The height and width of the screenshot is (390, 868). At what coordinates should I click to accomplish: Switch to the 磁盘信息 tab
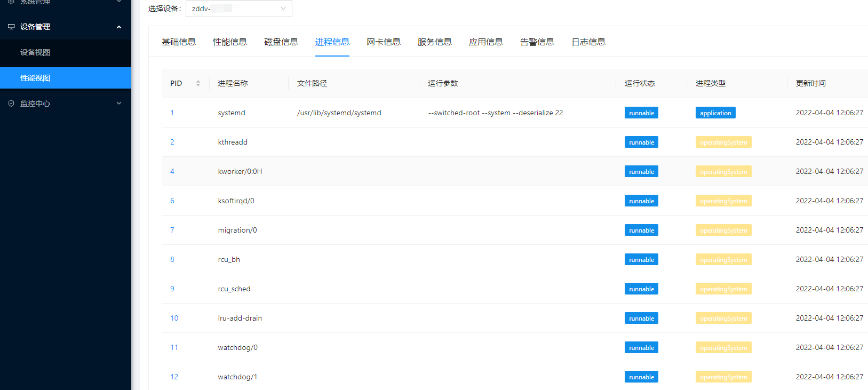coord(281,42)
